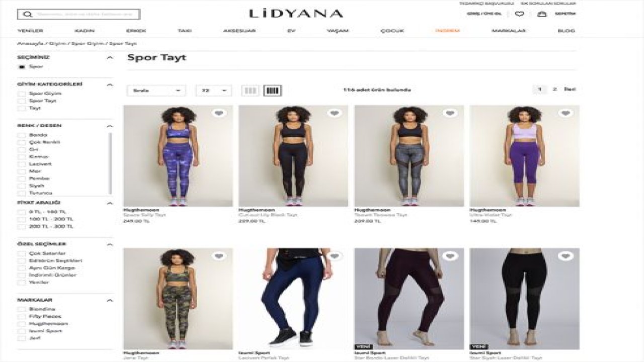
Task: Open the wishlist heart icon in header
Action: click(520, 14)
